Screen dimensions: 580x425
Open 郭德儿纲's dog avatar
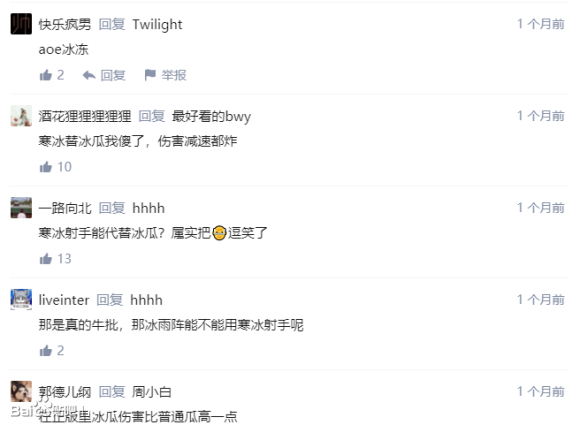tap(21, 391)
